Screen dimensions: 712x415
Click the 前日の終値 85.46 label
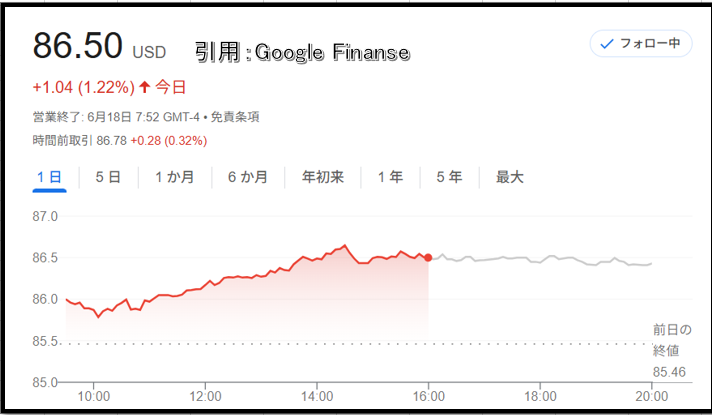click(672, 351)
